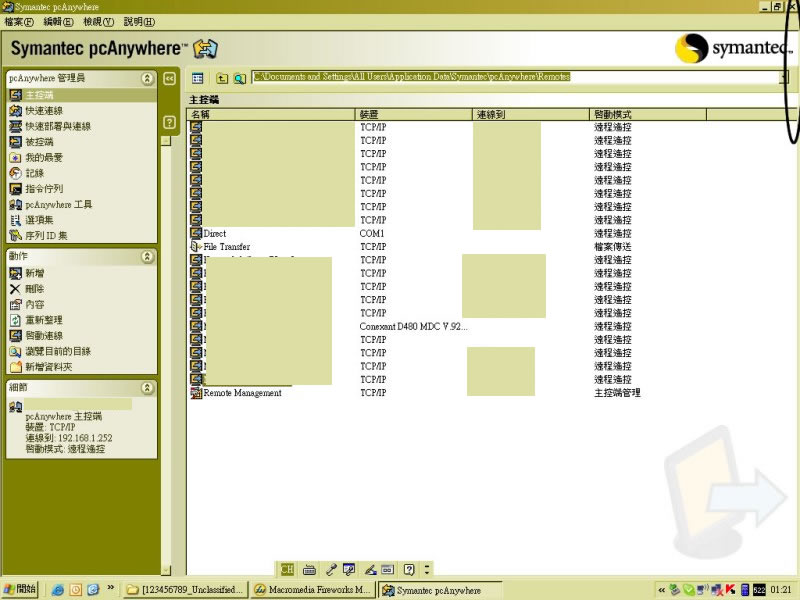Screen dimensions: 800x600
Task: Launch Internet Explorer from quick launch
Action: point(58,590)
